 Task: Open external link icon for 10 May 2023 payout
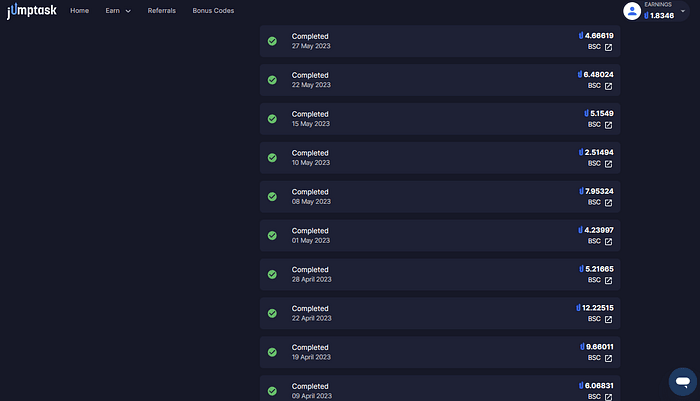click(608, 164)
